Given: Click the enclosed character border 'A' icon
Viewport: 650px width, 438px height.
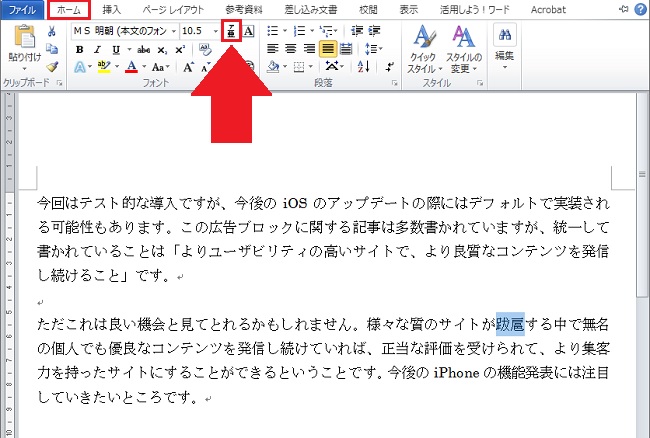Looking at the screenshot, I should click(249, 30).
